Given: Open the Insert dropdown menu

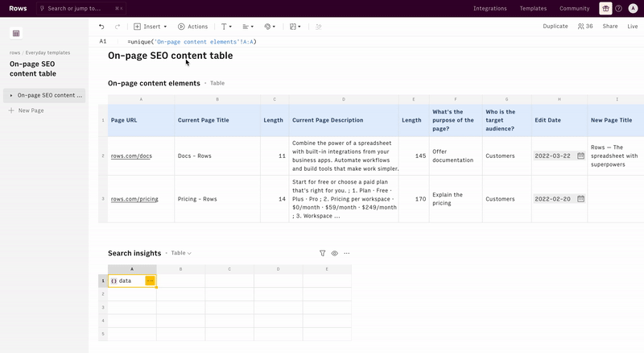Looking at the screenshot, I should [x=151, y=27].
